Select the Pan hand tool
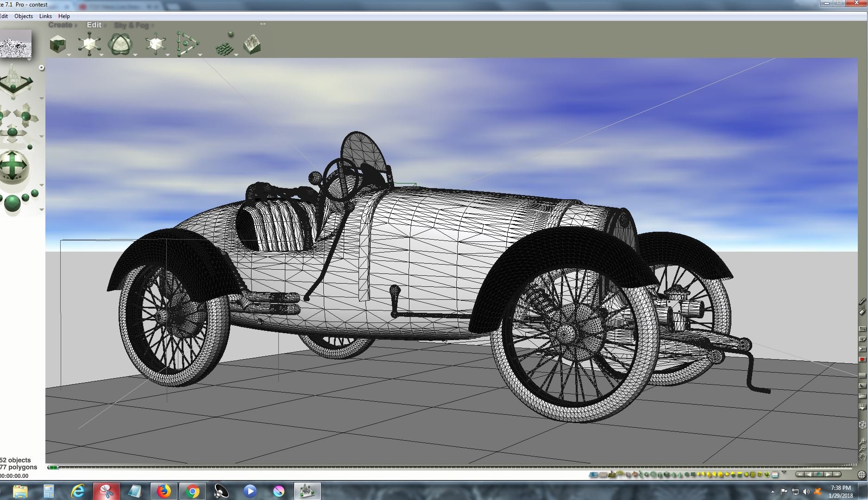 pos(862,457)
